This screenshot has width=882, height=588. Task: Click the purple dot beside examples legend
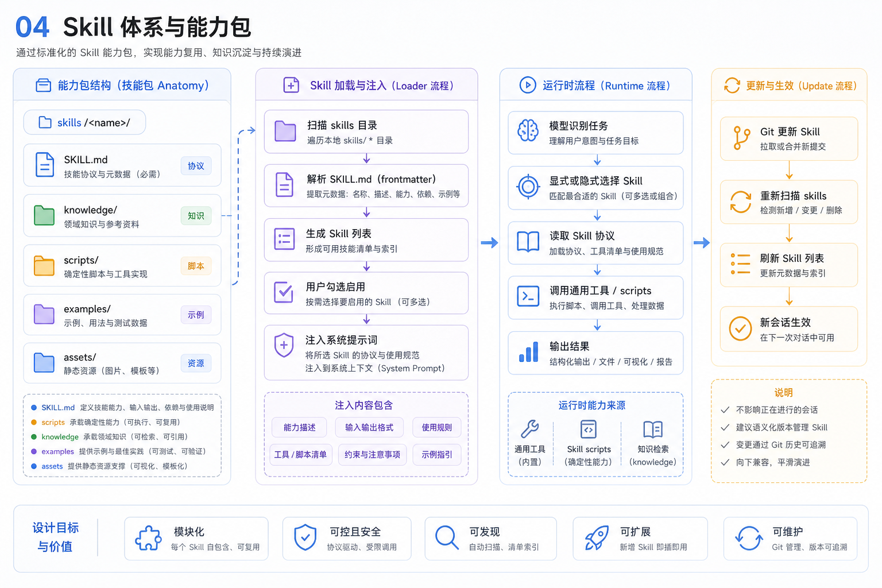tap(34, 451)
